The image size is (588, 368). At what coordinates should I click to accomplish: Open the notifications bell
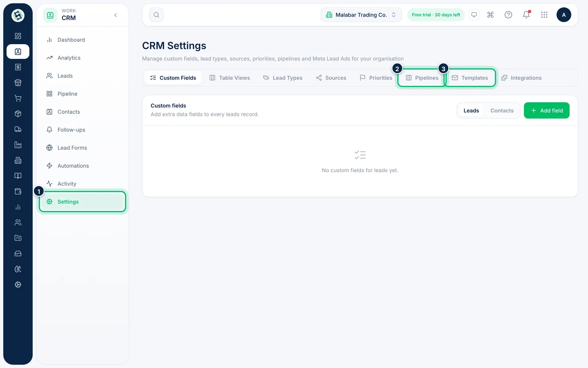coord(526,15)
